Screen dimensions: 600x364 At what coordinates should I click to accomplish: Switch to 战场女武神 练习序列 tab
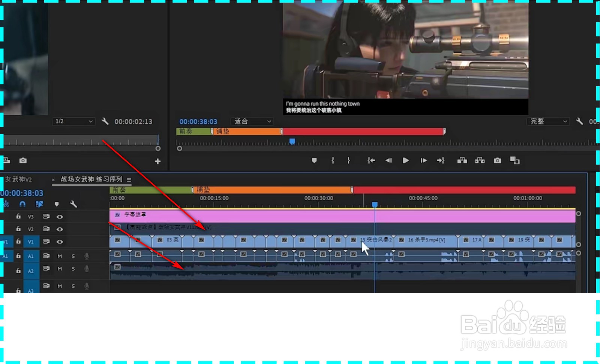click(91, 179)
